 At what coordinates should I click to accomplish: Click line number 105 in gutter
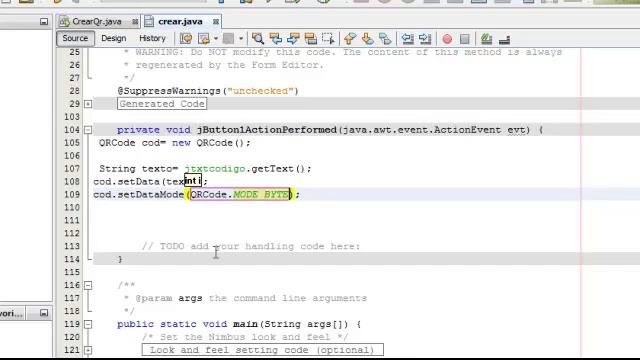coord(72,143)
